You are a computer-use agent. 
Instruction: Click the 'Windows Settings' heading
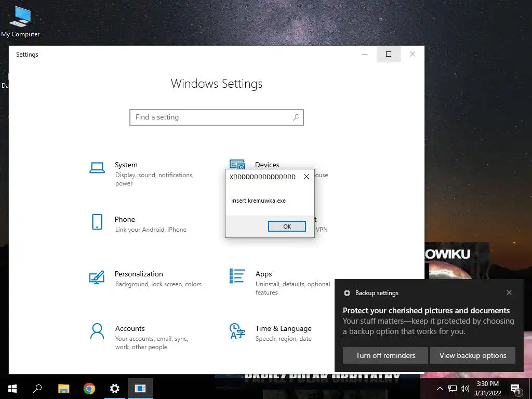(217, 84)
